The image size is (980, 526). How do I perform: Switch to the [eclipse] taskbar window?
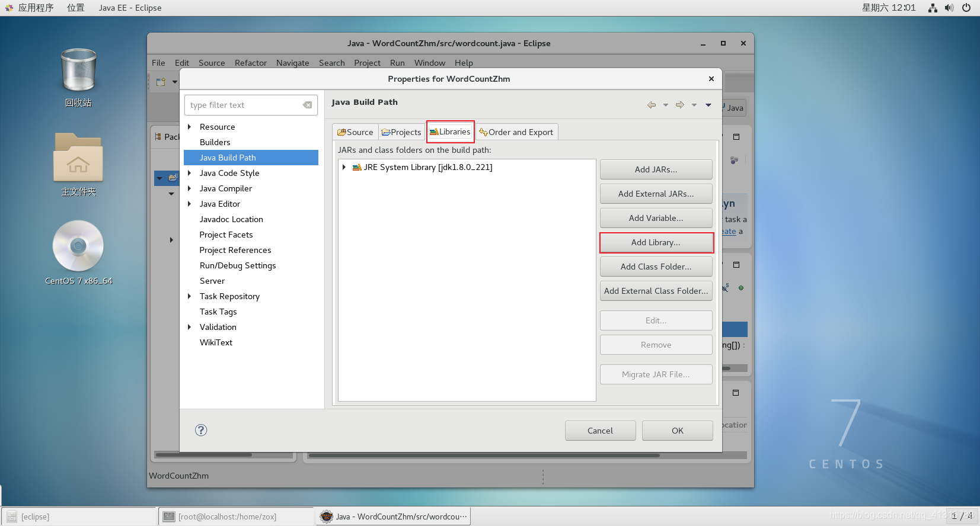79,517
